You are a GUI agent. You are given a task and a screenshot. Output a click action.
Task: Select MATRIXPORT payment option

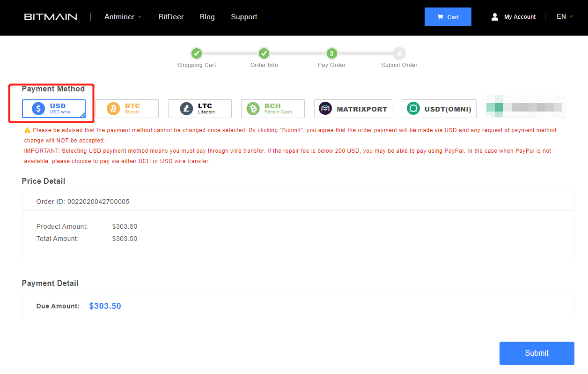tap(353, 109)
